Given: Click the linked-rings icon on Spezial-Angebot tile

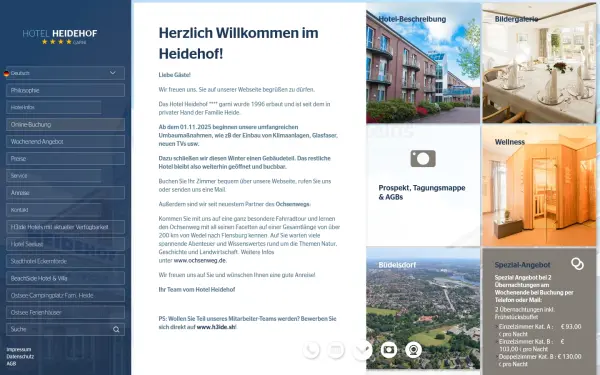Looking at the screenshot, I should tap(577, 264).
